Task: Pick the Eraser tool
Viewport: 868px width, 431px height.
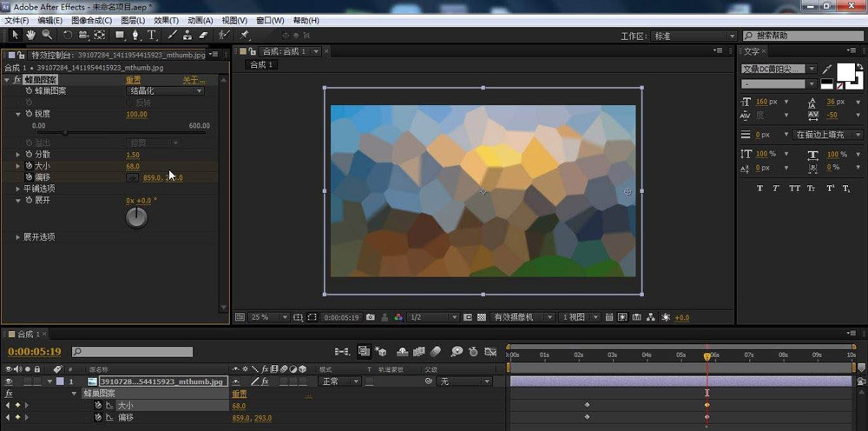Action: [x=204, y=36]
